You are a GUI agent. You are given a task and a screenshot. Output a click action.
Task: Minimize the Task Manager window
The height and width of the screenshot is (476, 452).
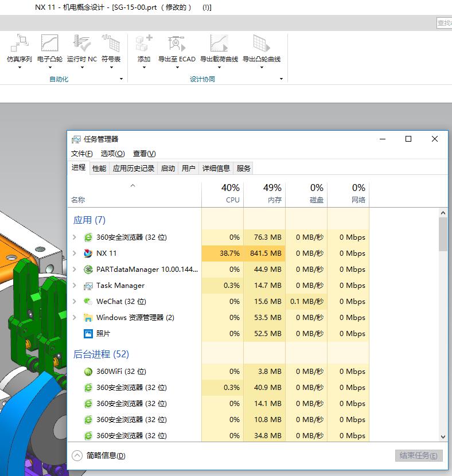[383, 139]
